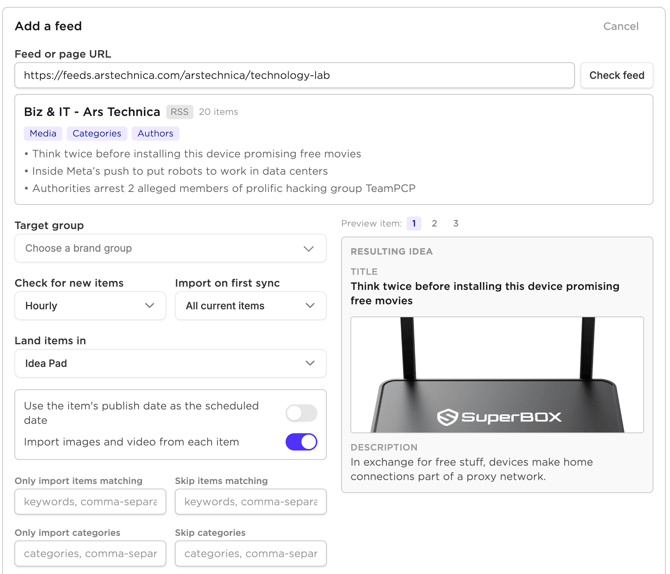
Task: Click the Skip items matching field
Action: pos(250,502)
